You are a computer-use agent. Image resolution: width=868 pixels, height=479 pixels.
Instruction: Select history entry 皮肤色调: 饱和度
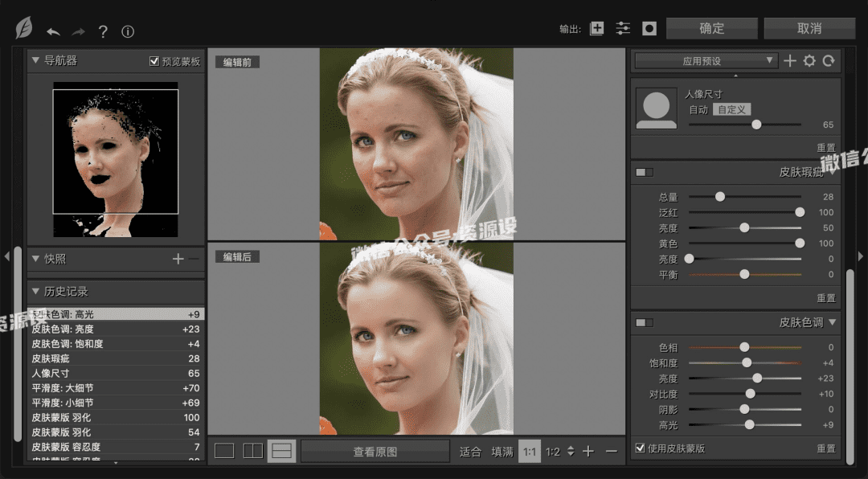[x=116, y=344]
